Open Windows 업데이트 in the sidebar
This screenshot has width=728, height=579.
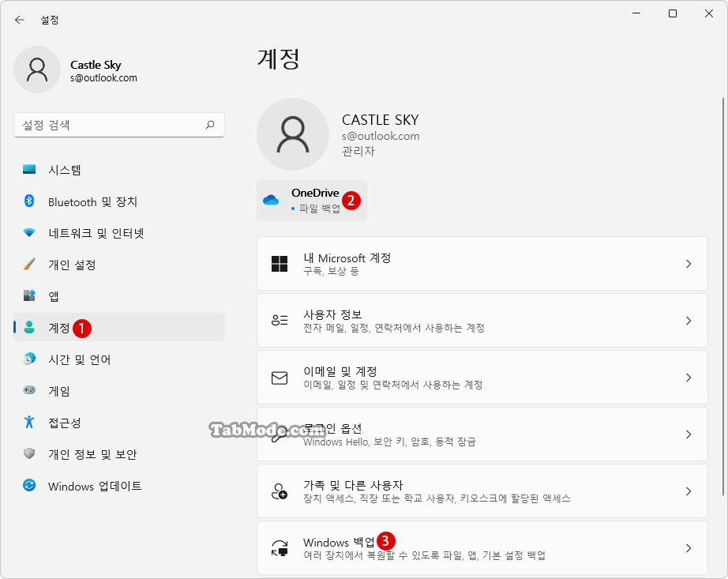pyautogui.click(x=119, y=486)
